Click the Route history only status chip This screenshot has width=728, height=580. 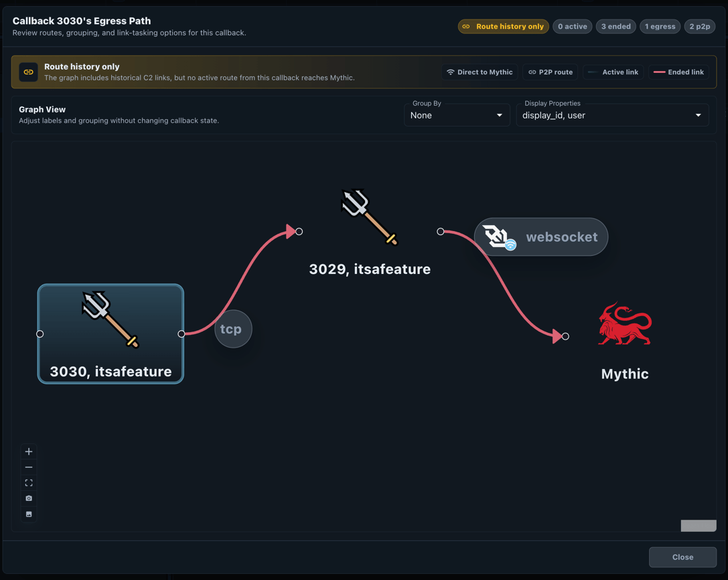(x=503, y=27)
